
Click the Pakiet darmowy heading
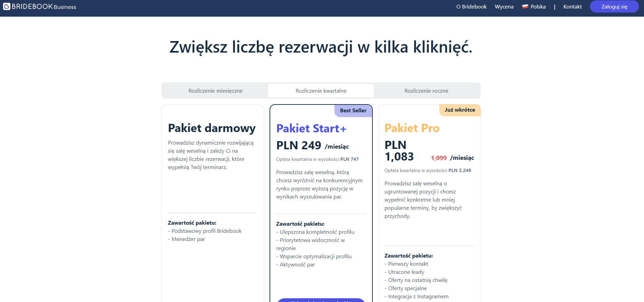[211, 128]
